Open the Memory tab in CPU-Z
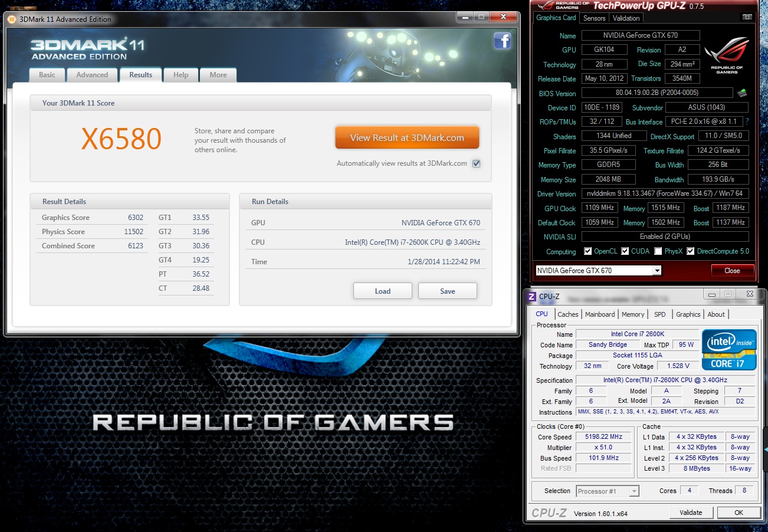 pyautogui.click(x=633, y=314)
